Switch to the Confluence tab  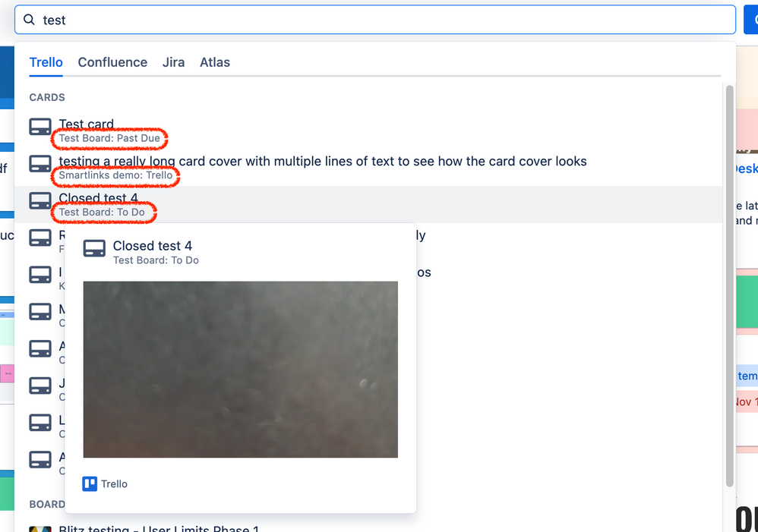tap(112, 62)
